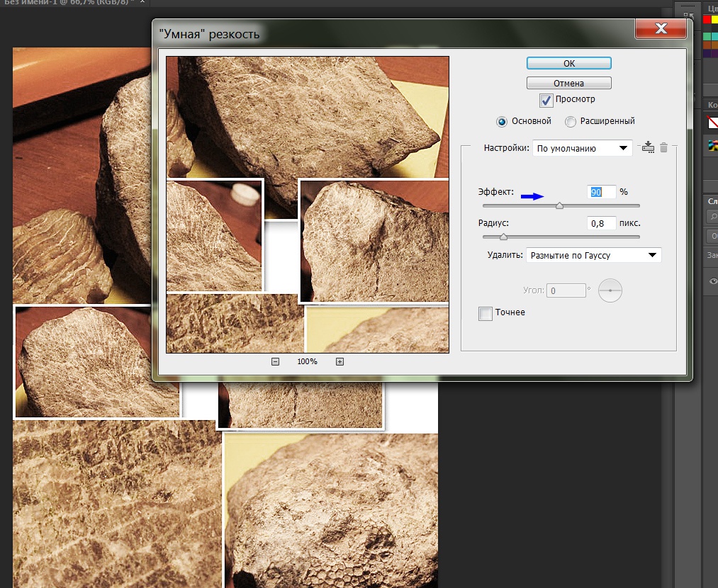Click the colorful adjustment icon in right panel
Screen dimensions: 718x588
pyautogui.click(x=713, y=145)
